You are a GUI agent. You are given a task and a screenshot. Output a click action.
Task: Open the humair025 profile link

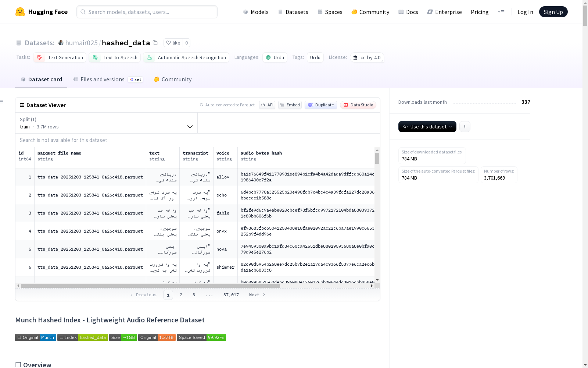tap(81, 43)
